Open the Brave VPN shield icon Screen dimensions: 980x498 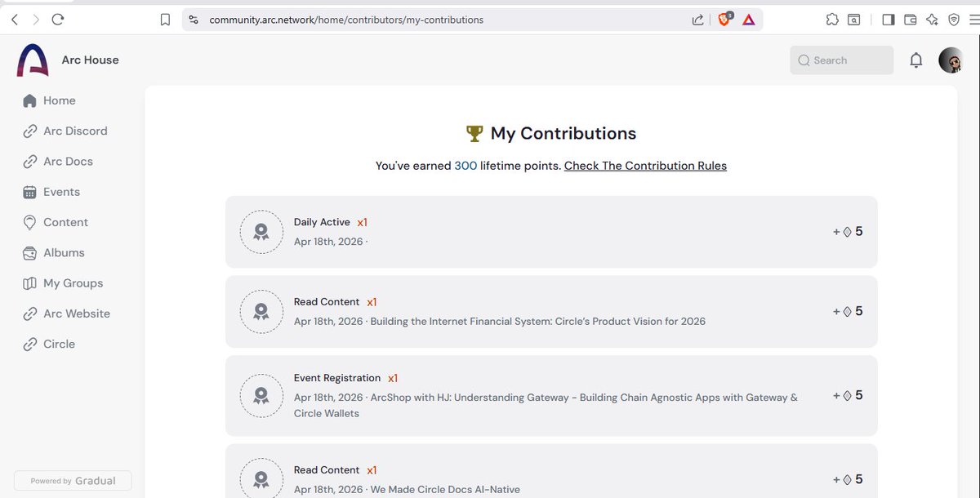coord(954,20)
